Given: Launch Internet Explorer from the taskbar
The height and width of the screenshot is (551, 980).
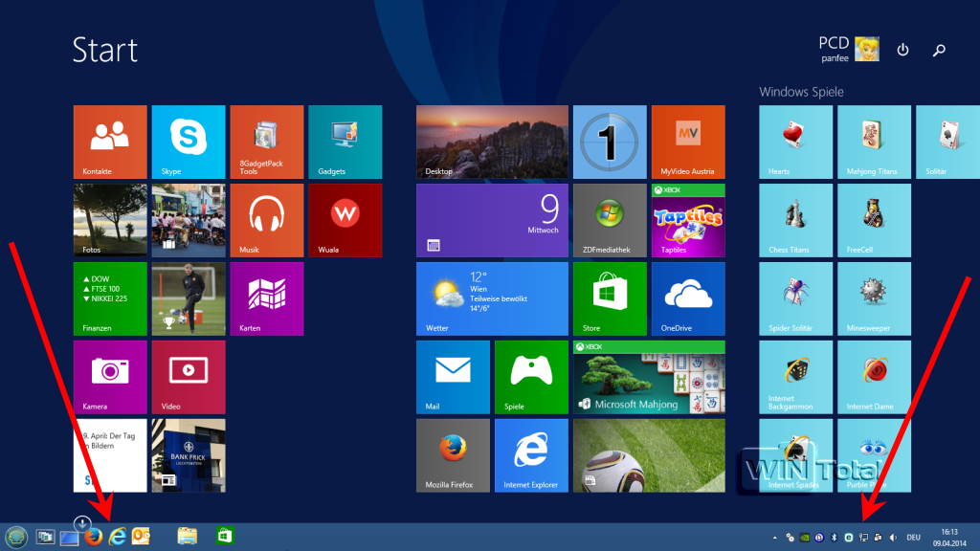Looking at the screenshot, I should pos(117,537).
